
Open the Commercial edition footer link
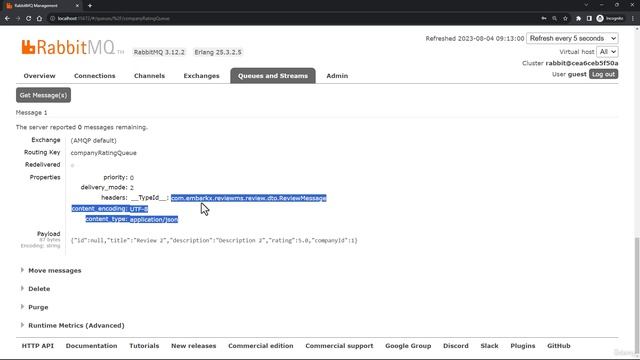pyautogui.click(x=261, y=346)
